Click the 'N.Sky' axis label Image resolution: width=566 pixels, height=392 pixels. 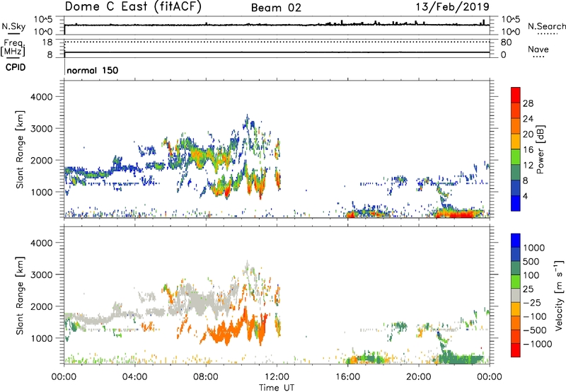click(x=13, y=26)
